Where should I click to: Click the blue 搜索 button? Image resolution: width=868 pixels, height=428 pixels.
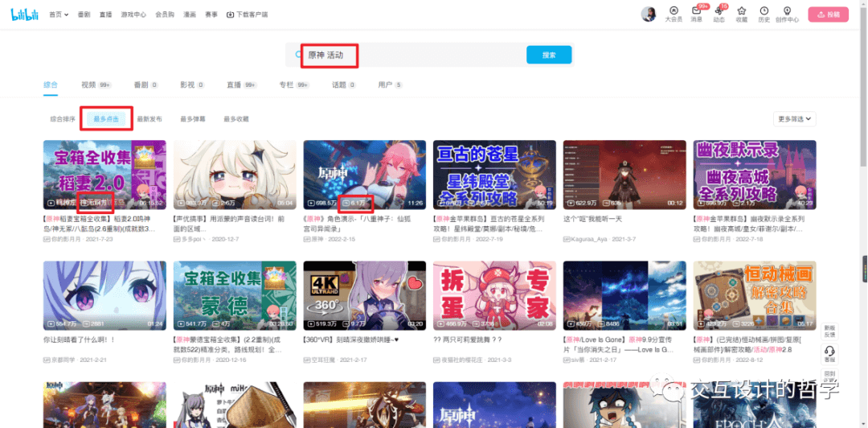[549, 55]
